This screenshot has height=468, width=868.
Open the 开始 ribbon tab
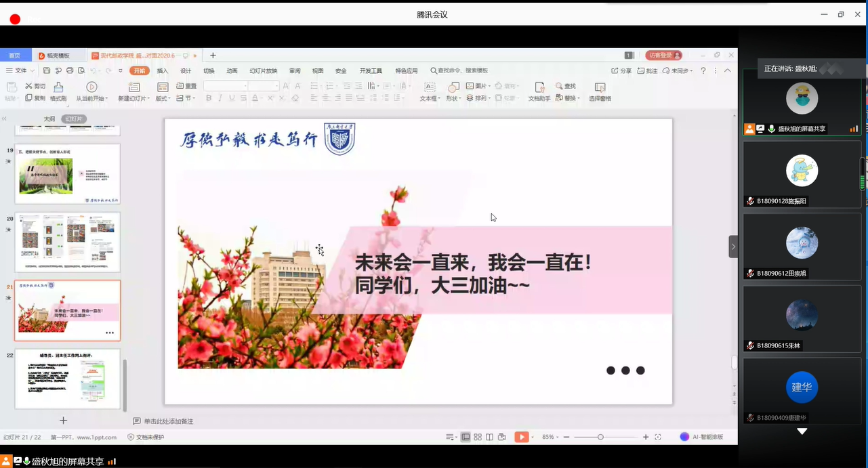click(140, 70)
